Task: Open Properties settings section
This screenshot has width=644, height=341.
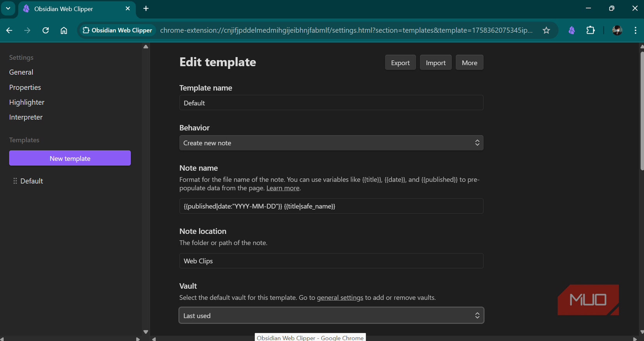Action: tap(25, 87)
